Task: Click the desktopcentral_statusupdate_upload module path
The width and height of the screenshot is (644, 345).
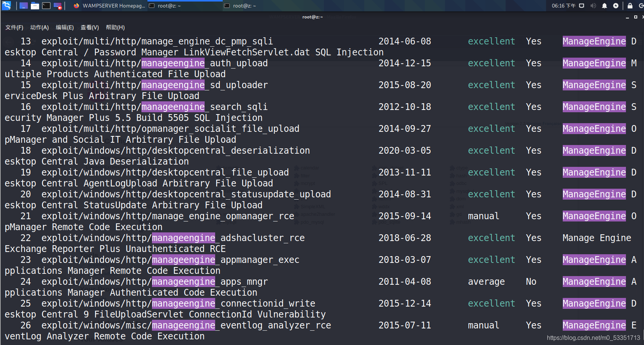Action: pyautogui.click(x=186, y=194)
